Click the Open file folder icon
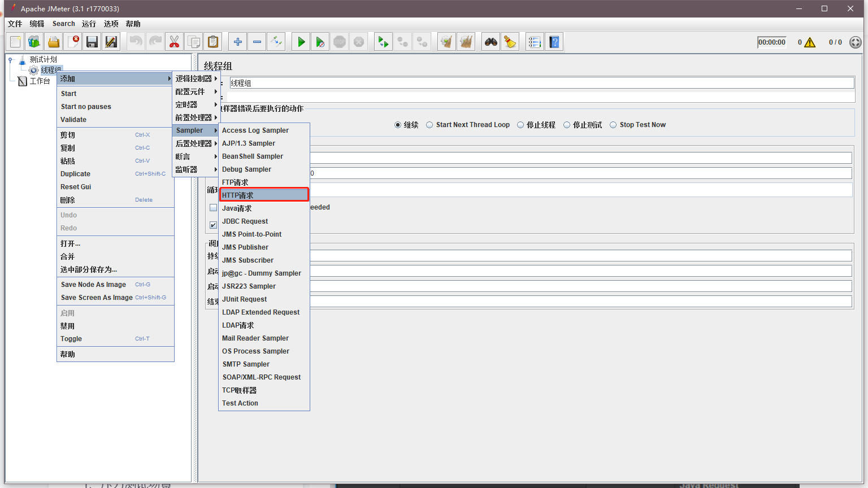Screen dimensions: 868x488 tap(54, 42)
